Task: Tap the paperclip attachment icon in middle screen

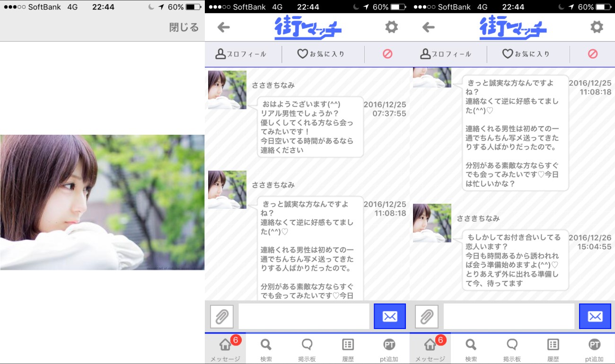Action: (x=222, y=317)
